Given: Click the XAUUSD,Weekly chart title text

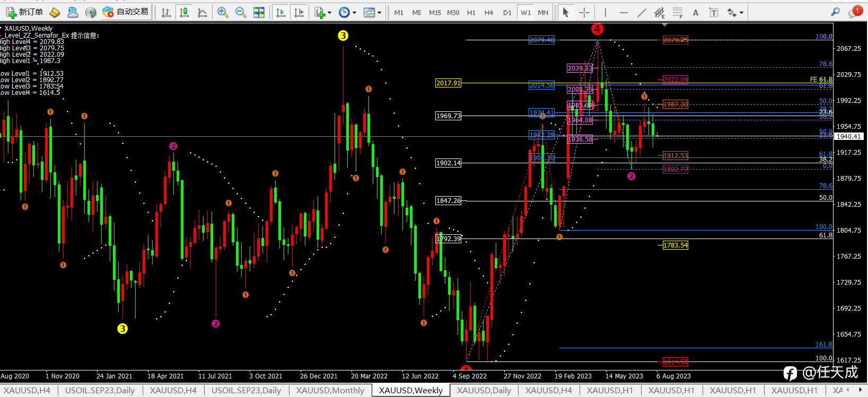Looking at the screenshot, I should point(29,29).
